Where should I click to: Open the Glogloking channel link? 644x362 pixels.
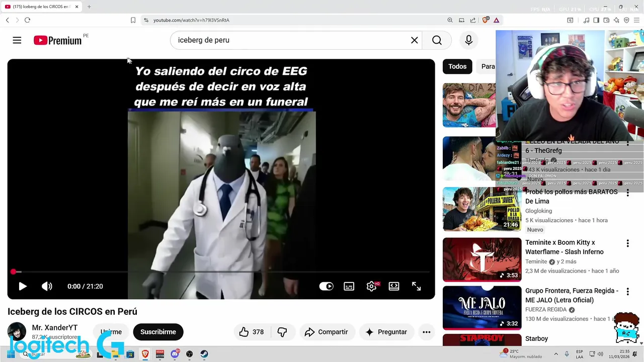(x=538, y=211)
